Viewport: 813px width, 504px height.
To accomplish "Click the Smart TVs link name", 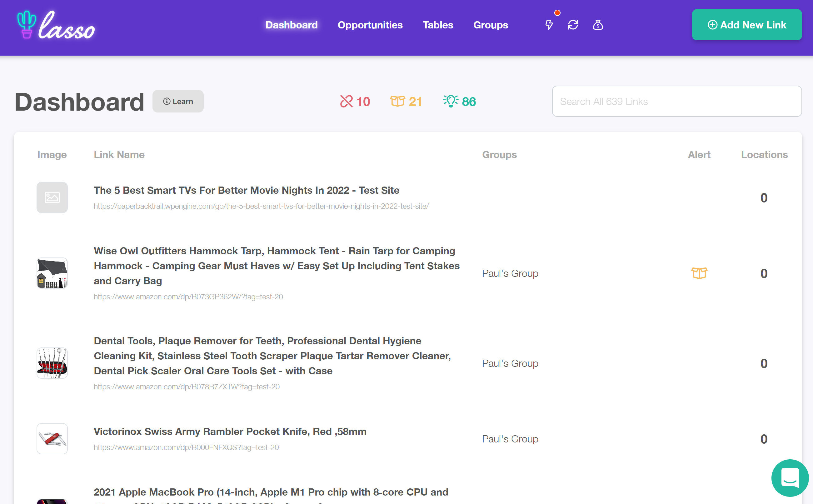I will [x=246, y=190].
